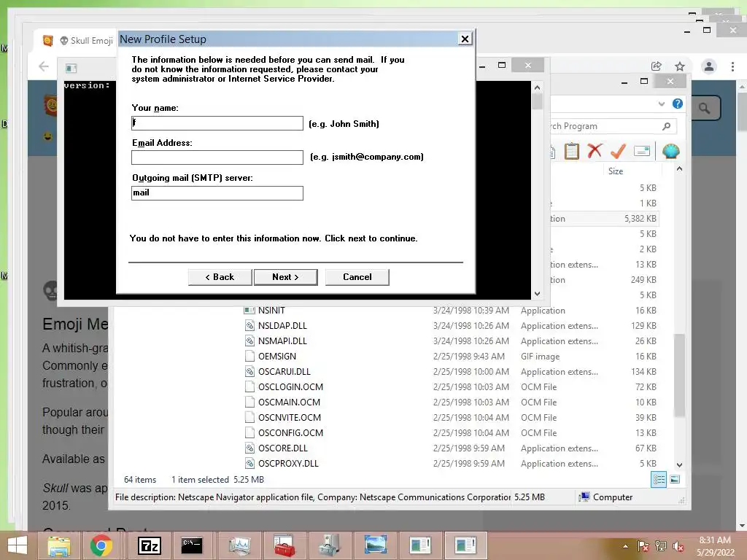Click the muted volume tray icon
Image resolution: width=747 pixels, height=560 pixels.
pyautogui.click(x=678, y=546)
